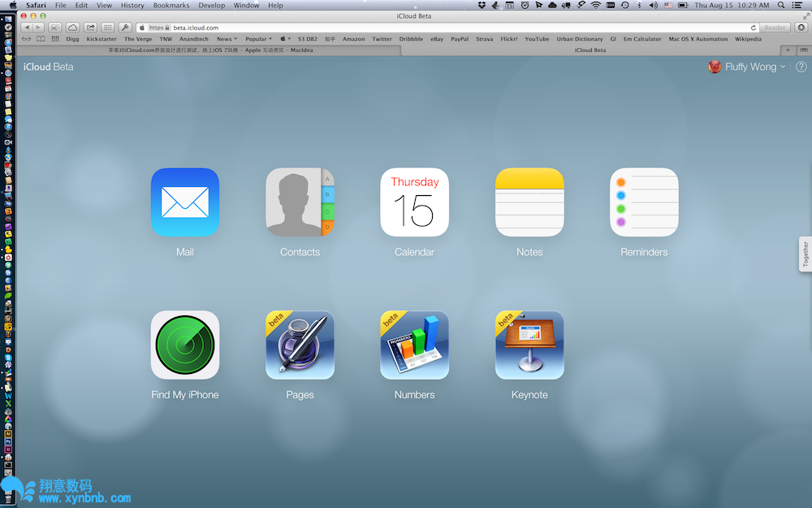
Task: Expand the Apple logo bookmarks folder
Action: pyautogui.click(x=285, y=39)
